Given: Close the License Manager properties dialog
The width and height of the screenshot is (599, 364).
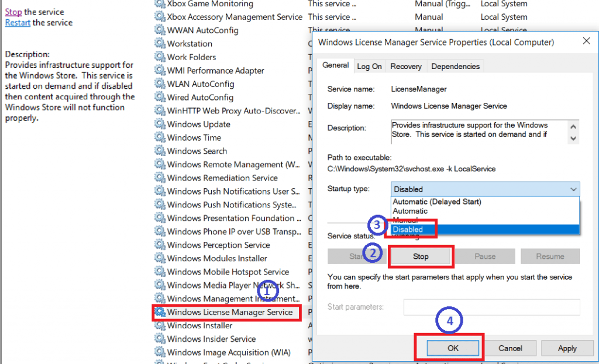Looking at the screenshot, I should click(x=586, y=41).
